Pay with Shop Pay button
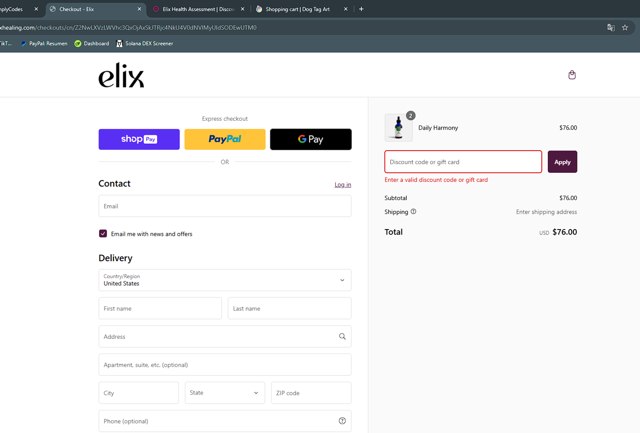The image size is (640, 433). coord(139,139)
